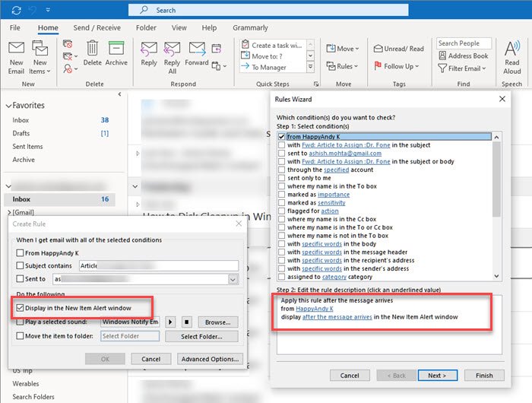Click the Select Folder button
Screen dimensions: 532x403
pyautogui.click(x=201, y=336)
